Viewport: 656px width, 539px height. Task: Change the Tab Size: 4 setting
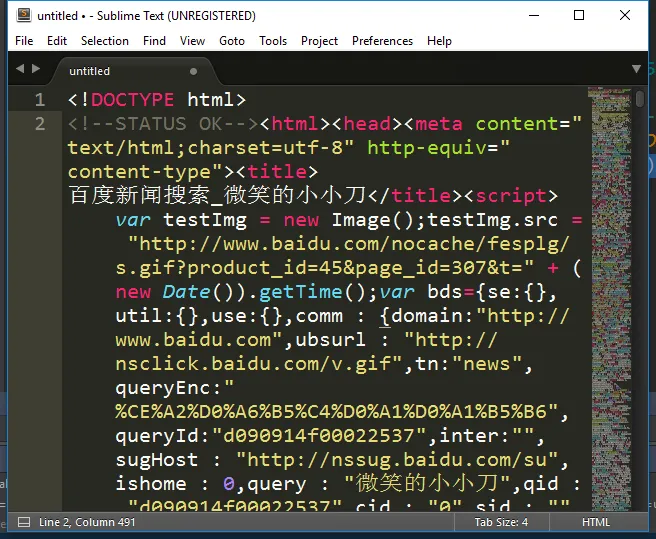(x=501, y=522)
